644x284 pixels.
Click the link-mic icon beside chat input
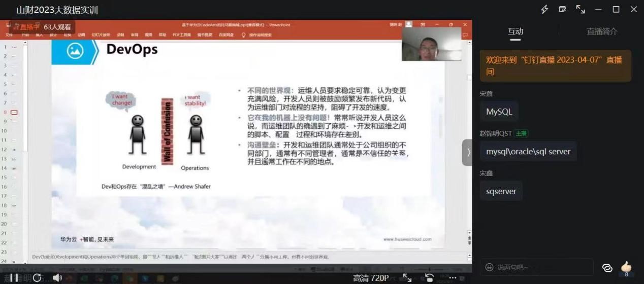[607, 268]
